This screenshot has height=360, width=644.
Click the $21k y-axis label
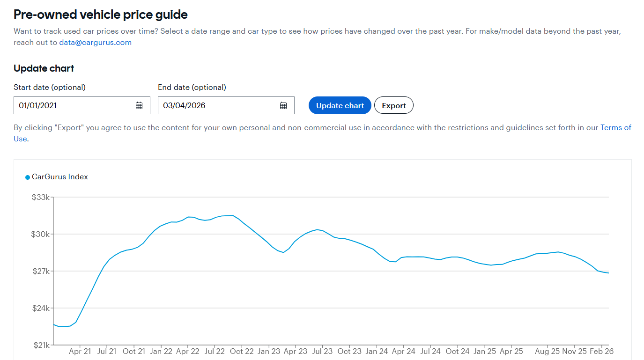tap(40, 345)
